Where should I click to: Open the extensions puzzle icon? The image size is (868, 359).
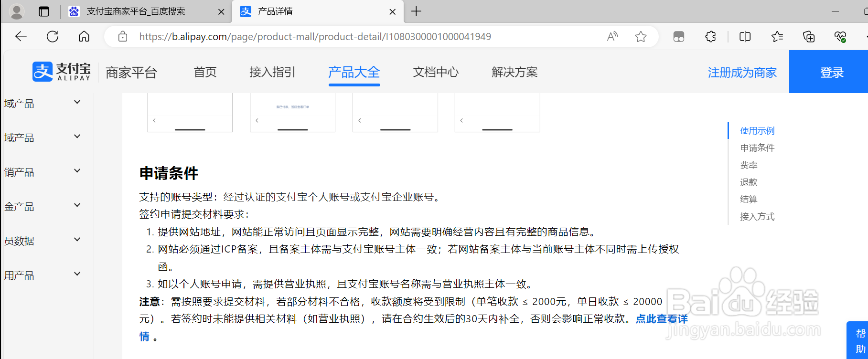(x=711, y=37)
